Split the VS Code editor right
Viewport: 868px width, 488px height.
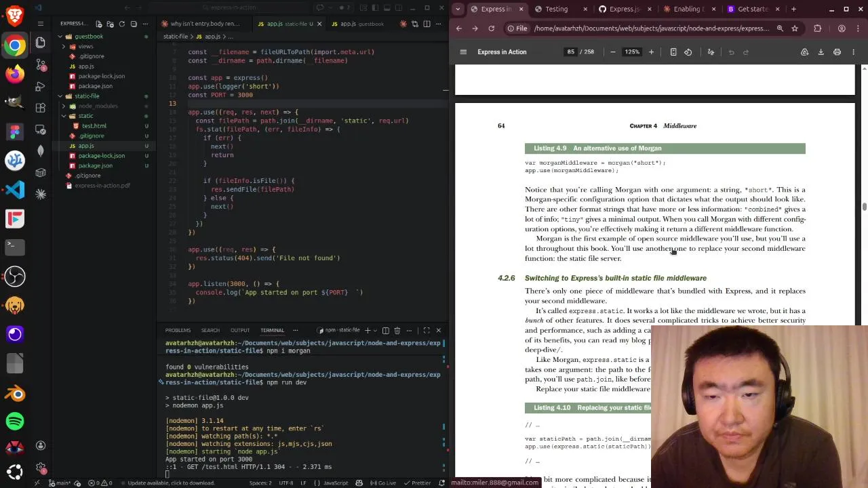point(427,24)
